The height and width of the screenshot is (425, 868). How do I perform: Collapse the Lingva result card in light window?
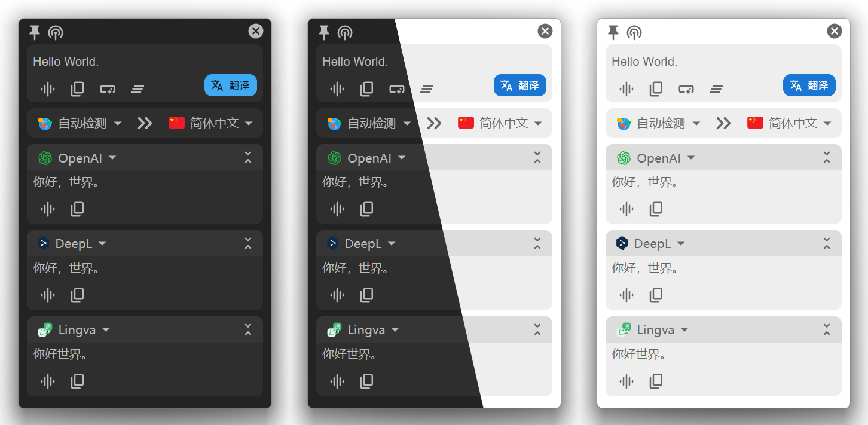coord(827,329)
